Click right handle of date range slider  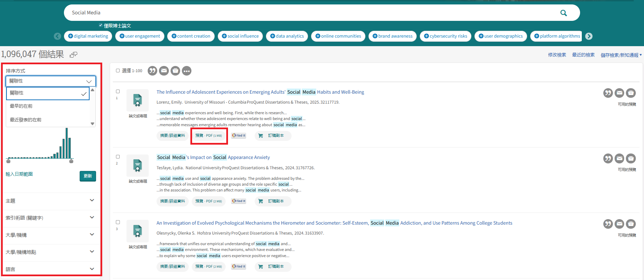71,161
